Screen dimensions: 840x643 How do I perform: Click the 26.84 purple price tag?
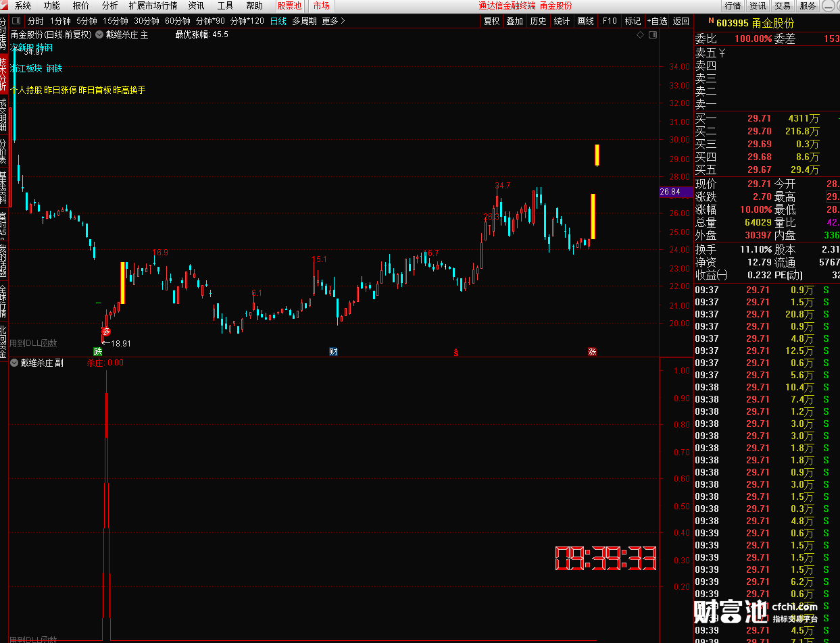coord(675,192)
